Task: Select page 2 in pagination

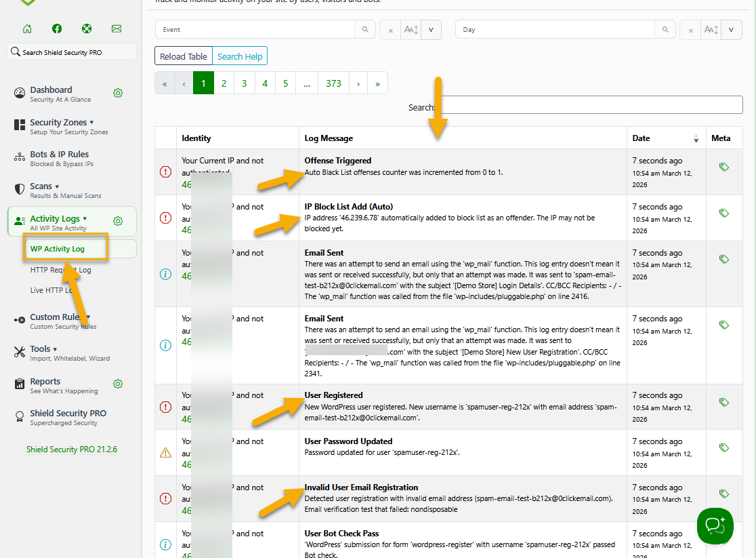Action: click(224, 83)
